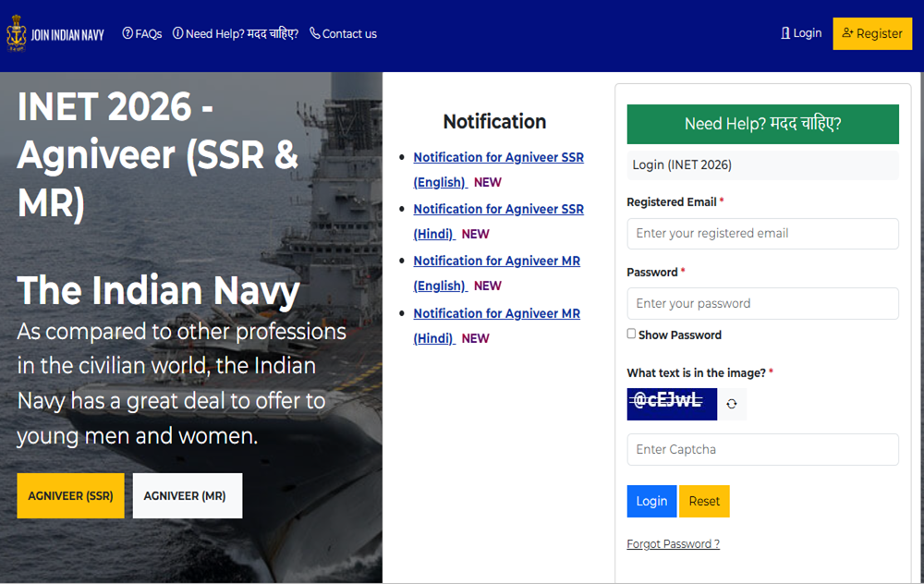Click the blue Login submit button

(651, 501)
